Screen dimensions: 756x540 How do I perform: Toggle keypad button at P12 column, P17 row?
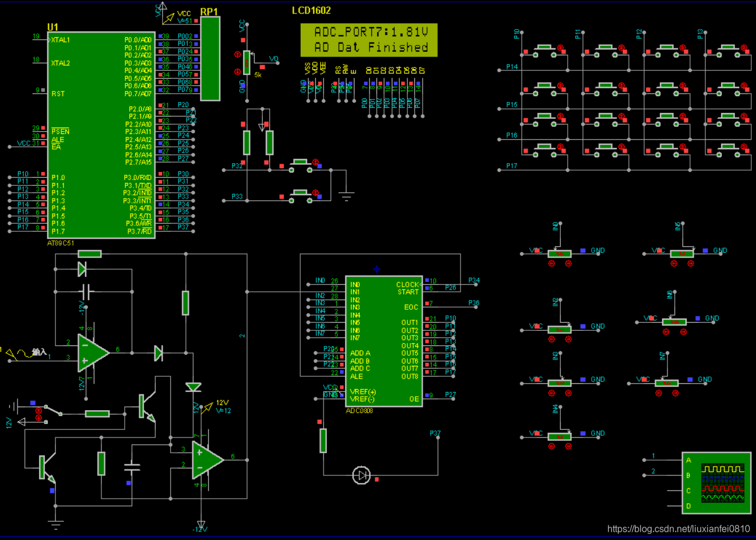point(667,150)
